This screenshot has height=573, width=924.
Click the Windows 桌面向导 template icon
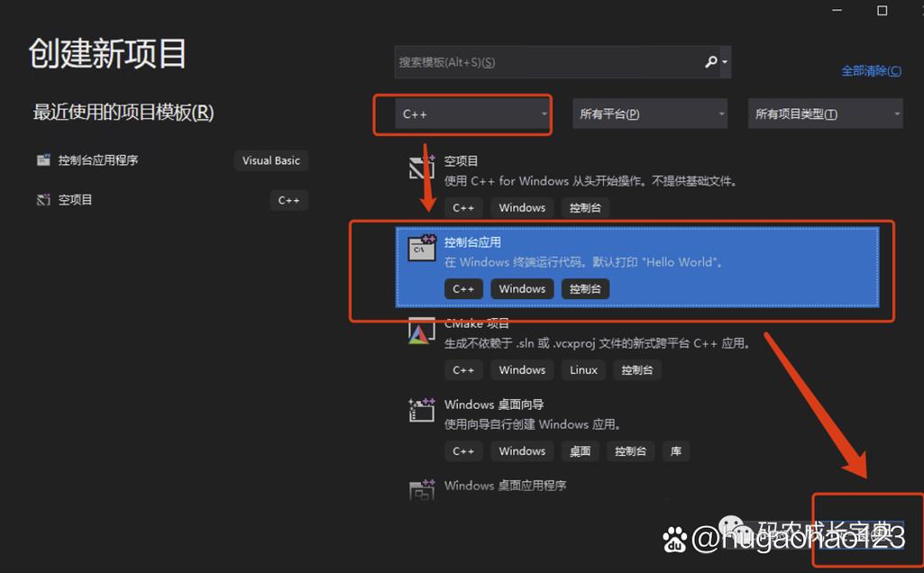[420, 410]
